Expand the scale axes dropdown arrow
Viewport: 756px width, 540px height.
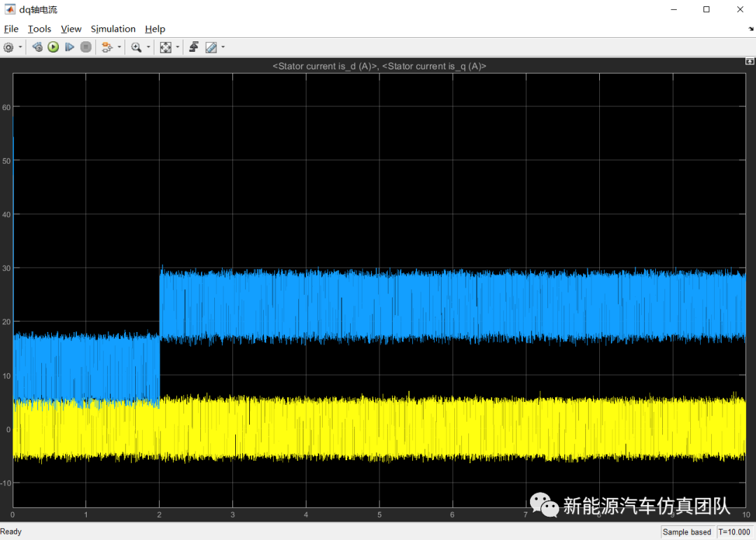pos(178,48)
